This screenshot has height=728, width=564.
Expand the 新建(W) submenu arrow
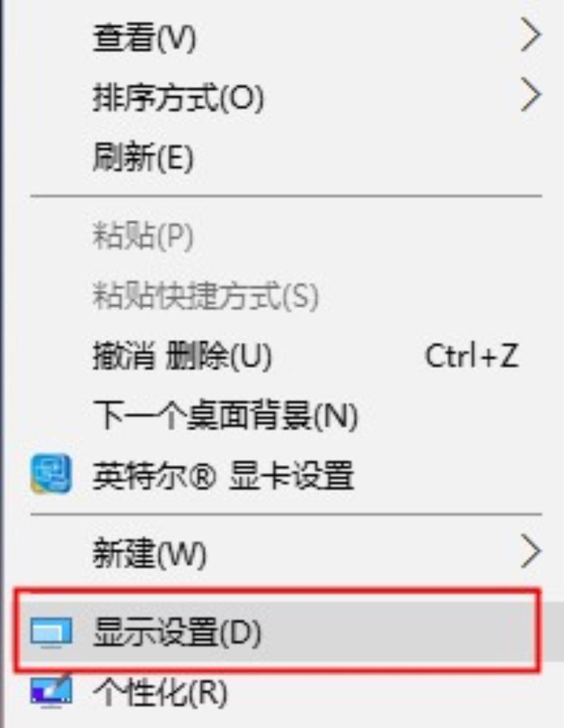pos(531,551)
